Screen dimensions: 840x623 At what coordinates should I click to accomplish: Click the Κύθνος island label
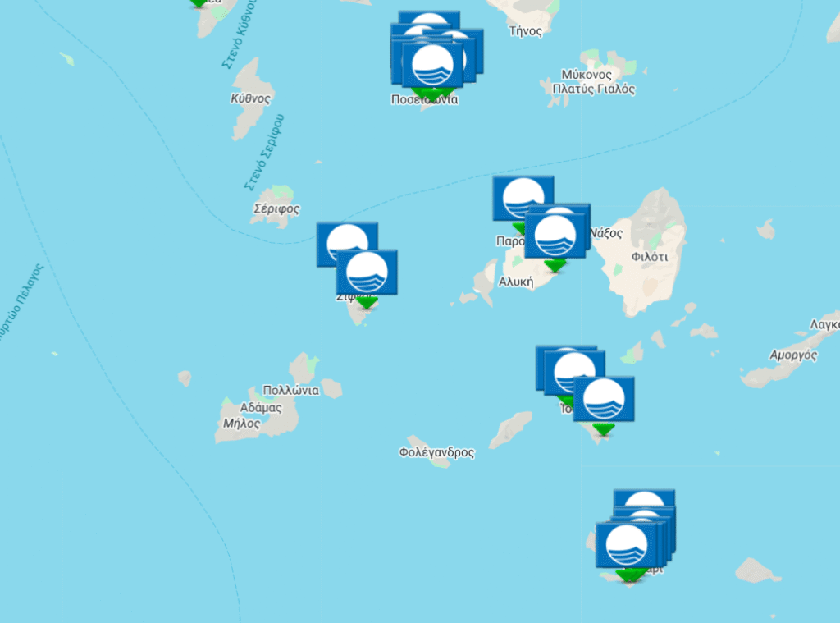pyautogui.click(x=251, y=98)
